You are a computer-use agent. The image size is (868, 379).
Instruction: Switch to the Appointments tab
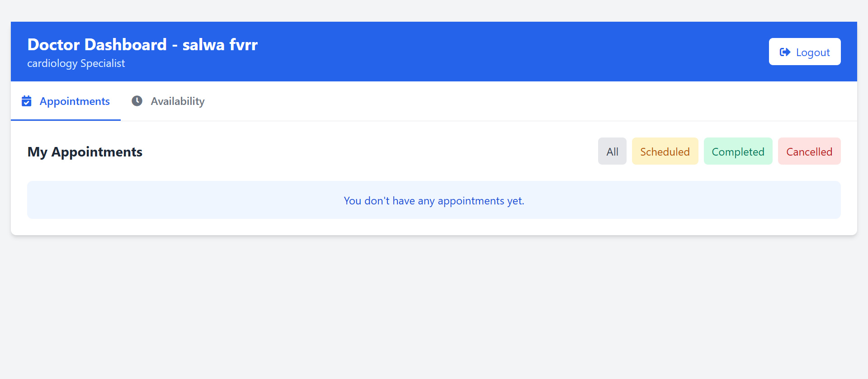point(75,101)
